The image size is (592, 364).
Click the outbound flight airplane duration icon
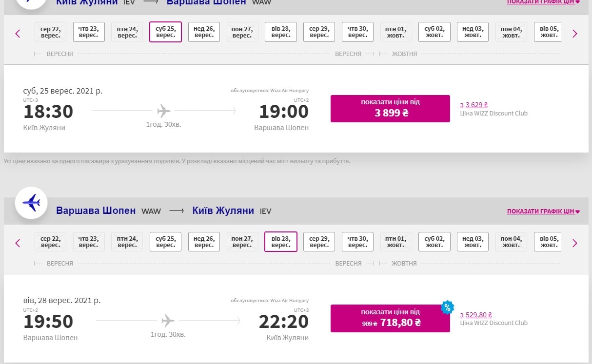164,111
